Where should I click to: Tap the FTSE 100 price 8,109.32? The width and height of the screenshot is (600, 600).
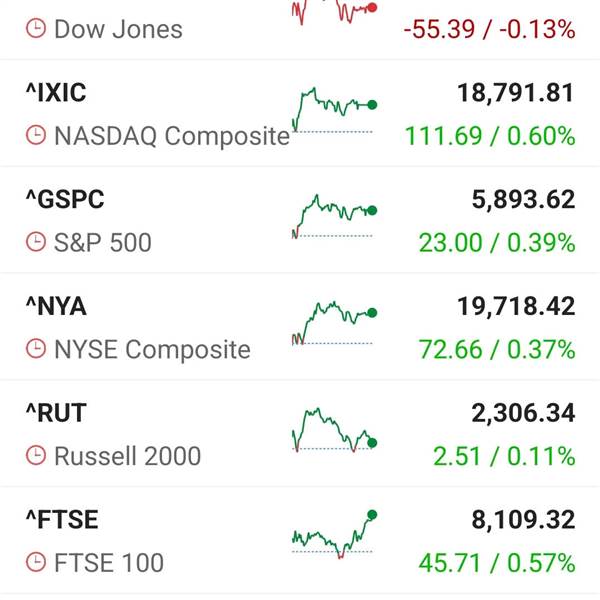(523, 520)
